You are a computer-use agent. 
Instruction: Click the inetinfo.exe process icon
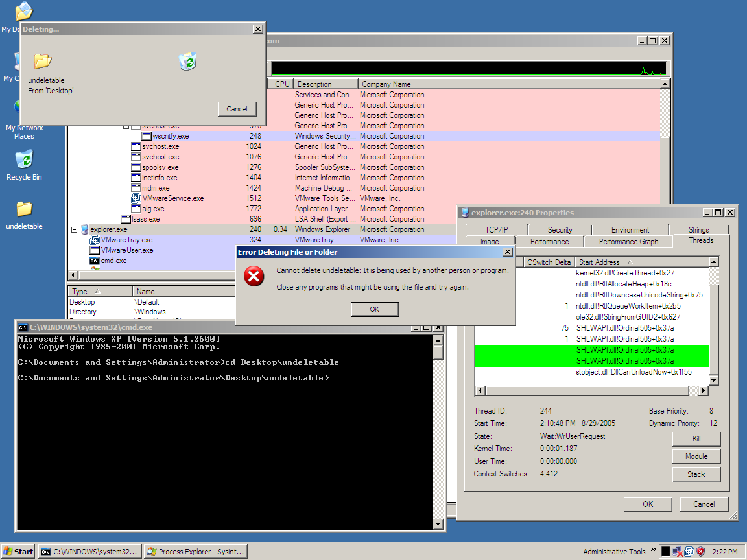click(x=136, y=178)
